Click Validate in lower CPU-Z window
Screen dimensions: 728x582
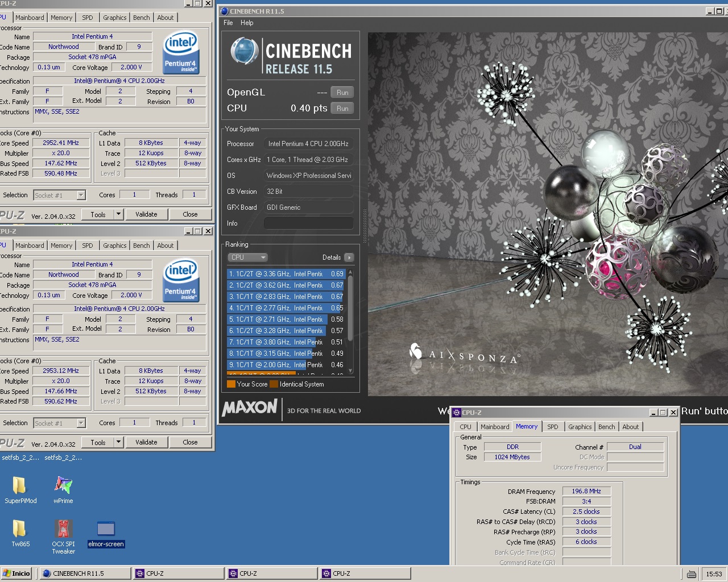tap(146, 442)
